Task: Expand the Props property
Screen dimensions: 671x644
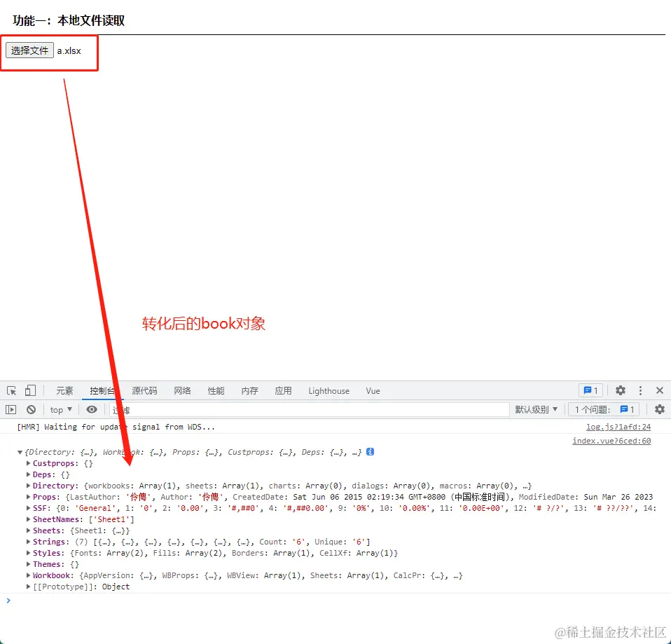Action: [28, 497]
